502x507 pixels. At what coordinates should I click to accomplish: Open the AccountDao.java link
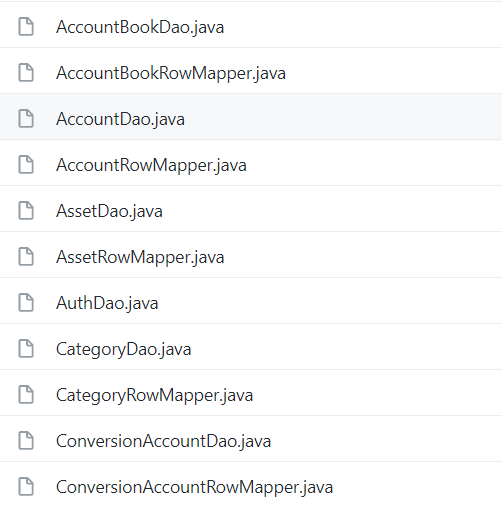(x=120, y=119)
